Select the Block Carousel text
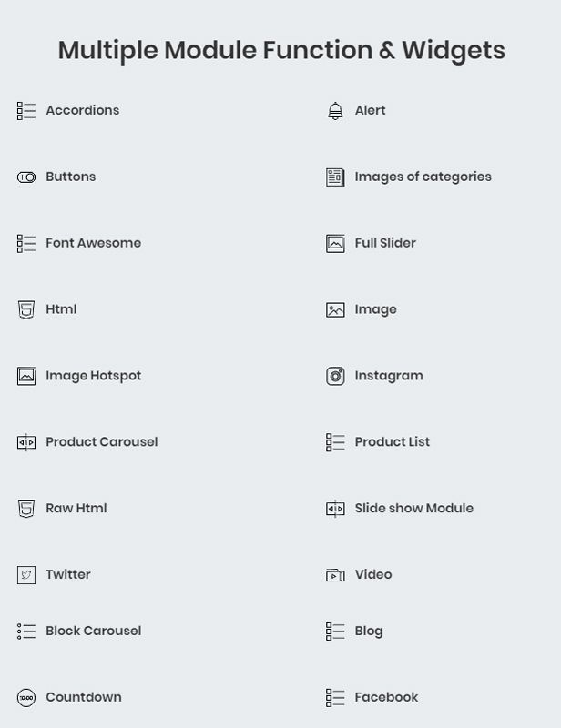Viewport: 561px width, 728px height. (93, 631)
